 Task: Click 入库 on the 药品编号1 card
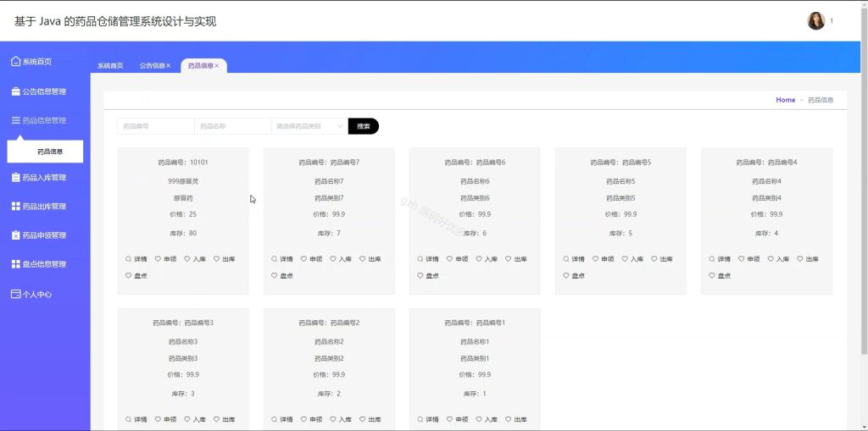tap(487, 419)
